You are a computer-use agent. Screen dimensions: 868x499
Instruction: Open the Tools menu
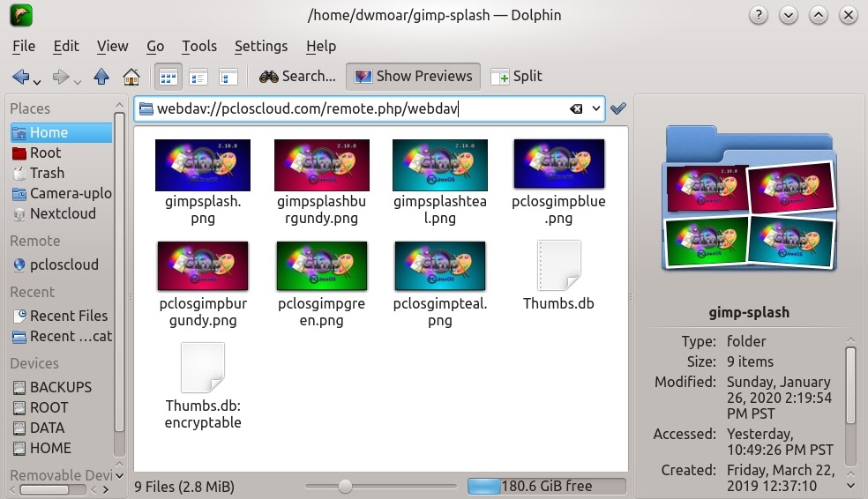[199, 46]
